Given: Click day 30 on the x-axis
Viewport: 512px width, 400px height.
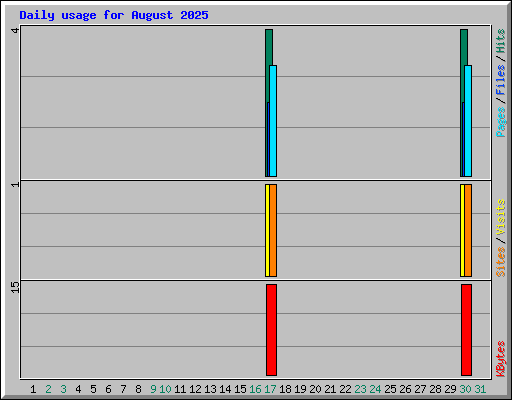Looking at the screenshot, I should point(465,389).
